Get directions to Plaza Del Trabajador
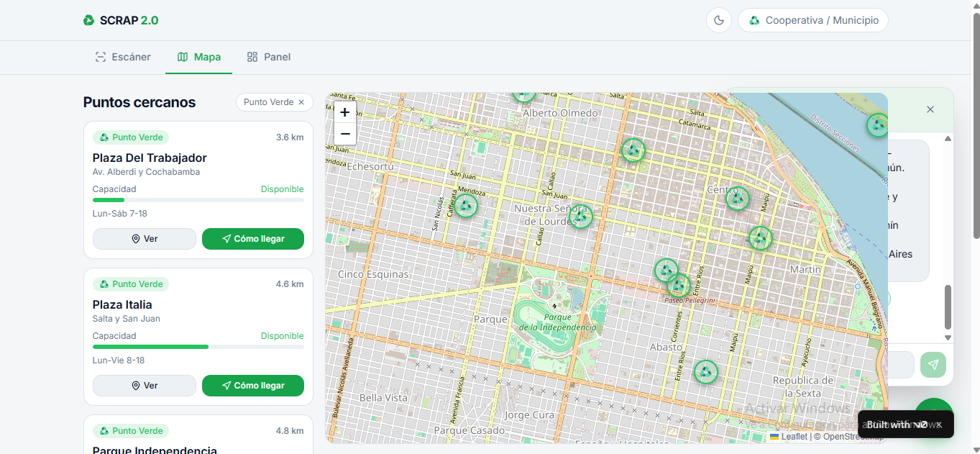Screen dimensions: 980x454 coord(253,239)
